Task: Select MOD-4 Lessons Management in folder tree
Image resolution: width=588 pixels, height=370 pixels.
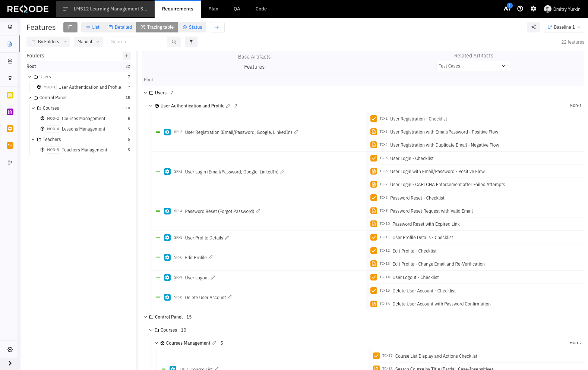Action: (83, 129)
